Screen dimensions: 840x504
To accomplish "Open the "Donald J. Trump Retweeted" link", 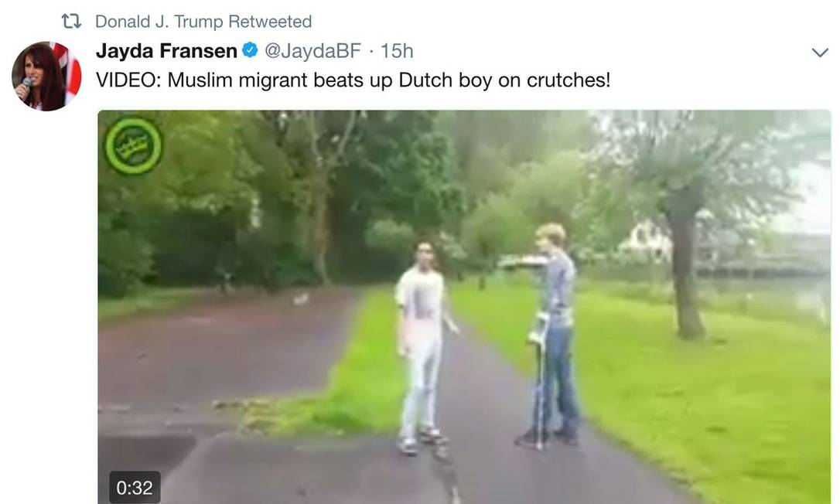I will point(203,22).
